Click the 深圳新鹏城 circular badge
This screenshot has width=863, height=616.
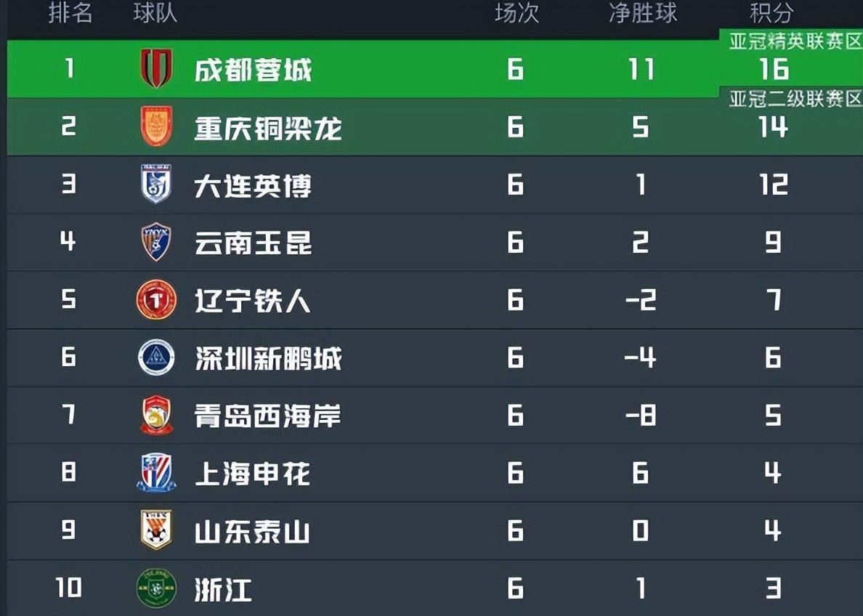[x=156, y=357]
